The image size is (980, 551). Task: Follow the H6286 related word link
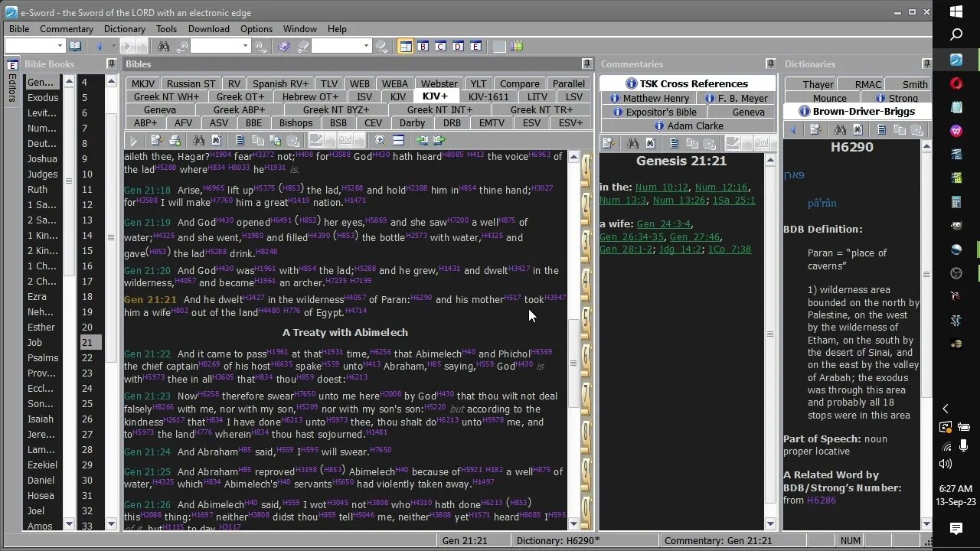(x=822, y=500)
